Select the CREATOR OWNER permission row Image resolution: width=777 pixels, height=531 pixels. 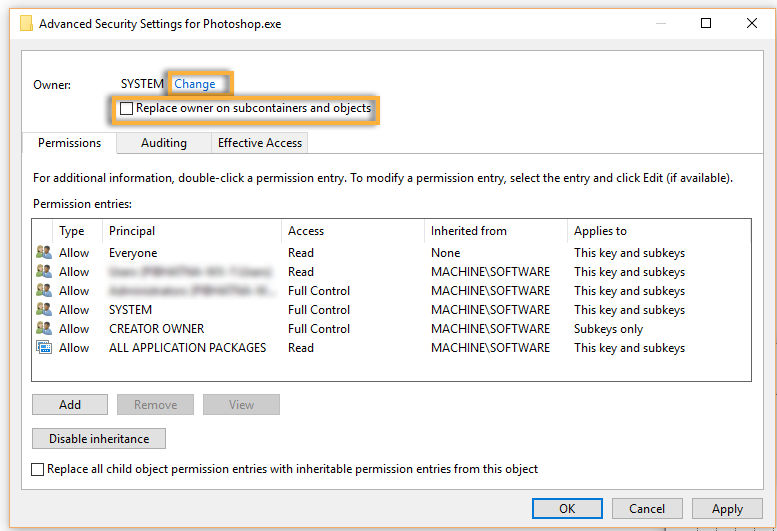pos(156,329)
